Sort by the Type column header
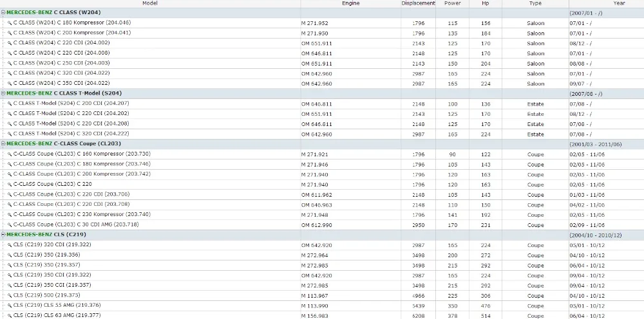Image resolution: width=644 pixels, height=319 pixels. [535, 3]
